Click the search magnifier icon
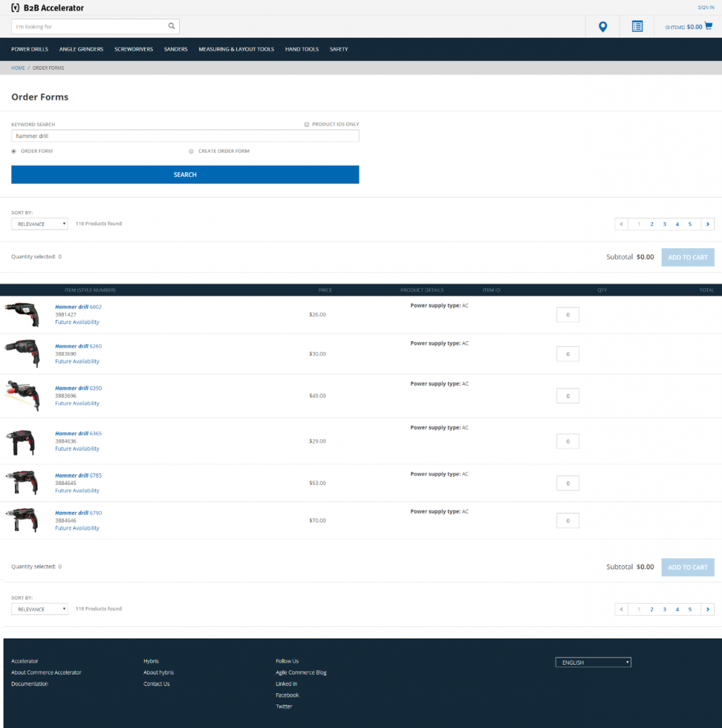 [x=171, y=26]
